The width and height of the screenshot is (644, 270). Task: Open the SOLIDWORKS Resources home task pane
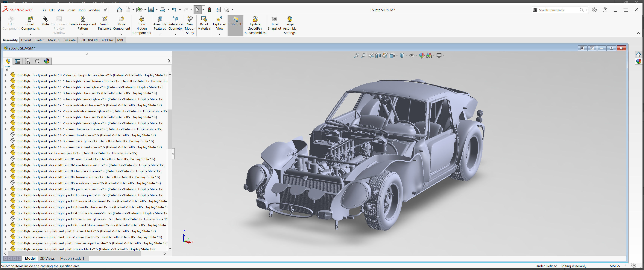click(639, 55)
